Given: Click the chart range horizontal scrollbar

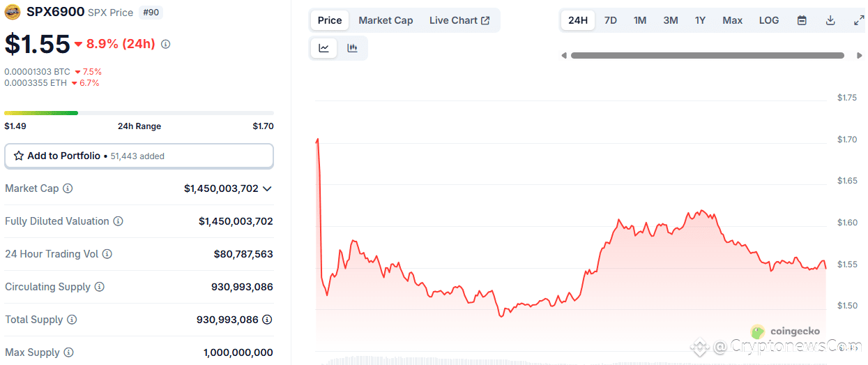Looking at the screenshot, I should coord(708,56).
